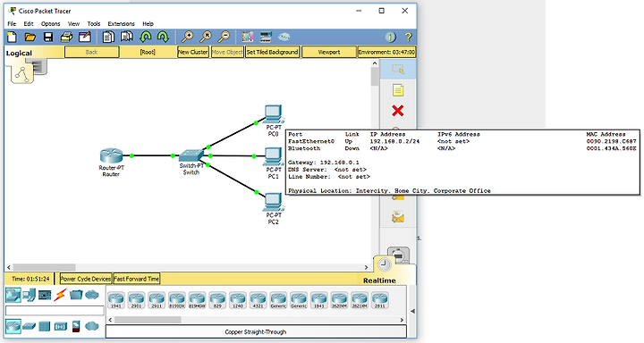Pick the 1941 router model
644x343 pixels.
tap(115, 300)
